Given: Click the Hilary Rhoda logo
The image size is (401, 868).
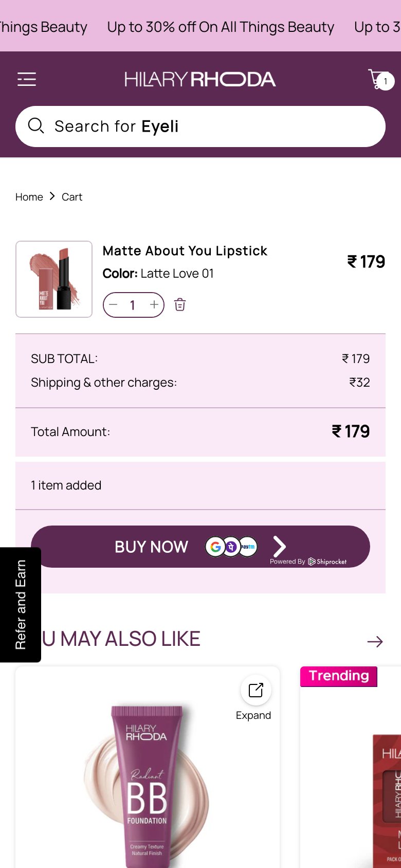Looking at the screenshot, I should click(x=200, y=79).
